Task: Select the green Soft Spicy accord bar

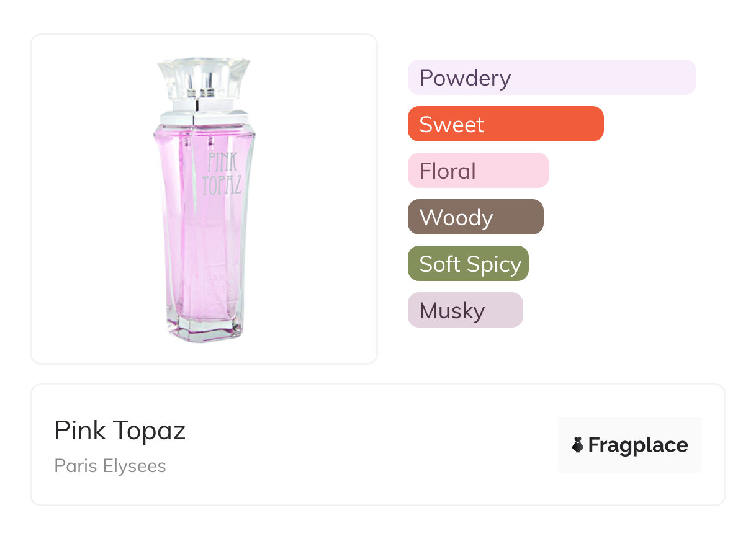Action: coord(468,264)
